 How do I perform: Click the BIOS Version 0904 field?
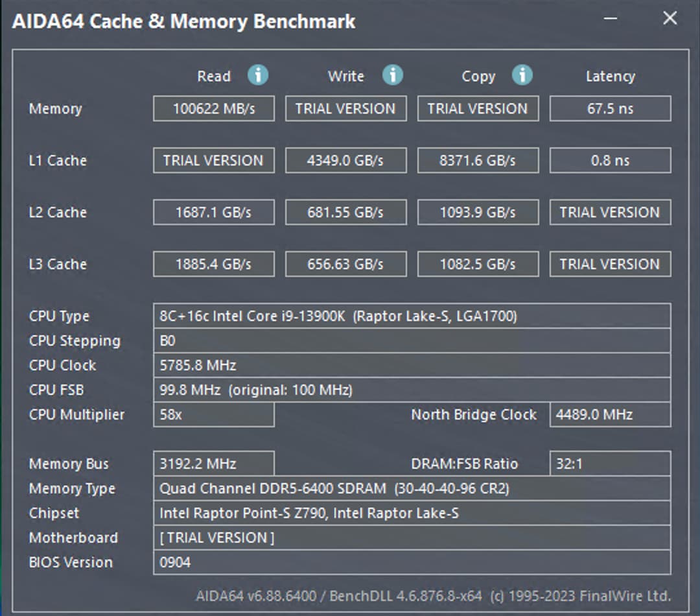click(x=412, y=562)
